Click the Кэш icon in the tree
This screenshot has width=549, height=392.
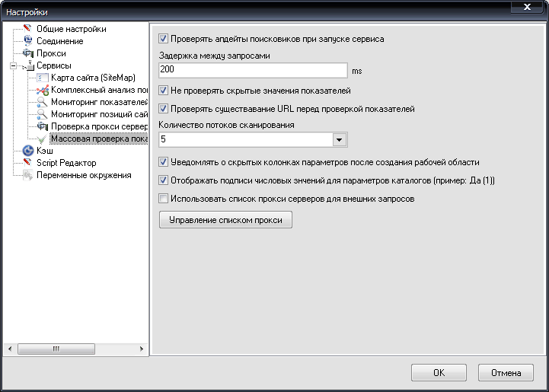[28, 151]
